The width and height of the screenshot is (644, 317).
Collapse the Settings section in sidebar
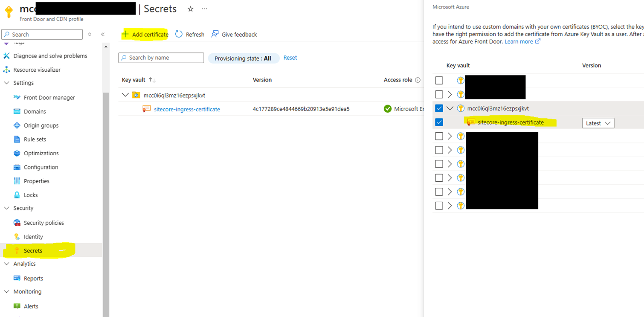coord(6,83)
